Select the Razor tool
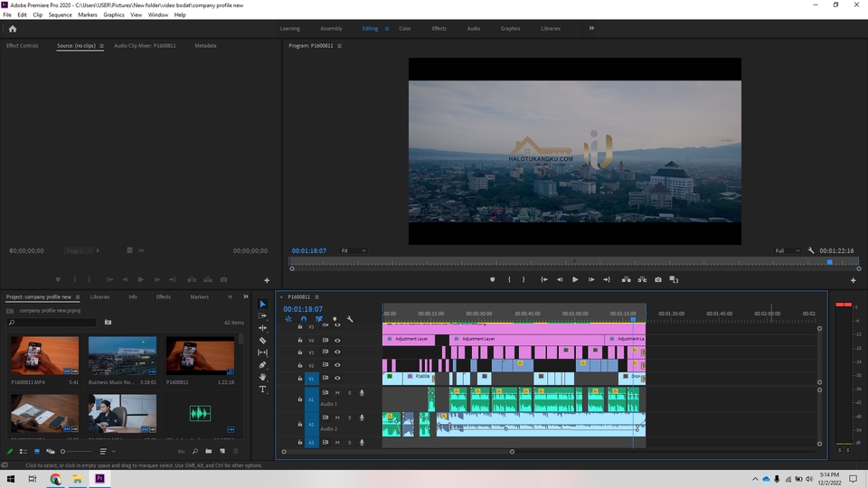 click(262, 341)
